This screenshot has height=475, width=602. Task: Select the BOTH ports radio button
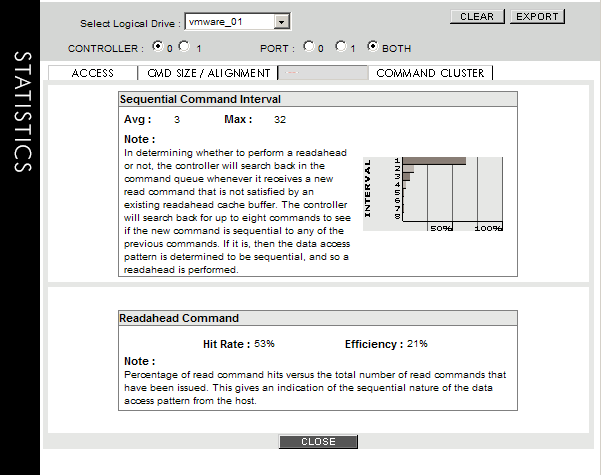point(373,47)
